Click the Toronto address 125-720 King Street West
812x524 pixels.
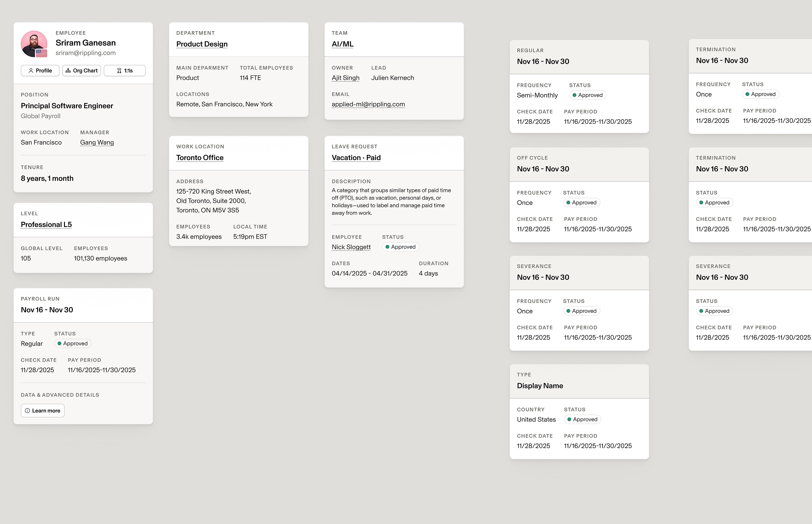[x=214, y=191]
